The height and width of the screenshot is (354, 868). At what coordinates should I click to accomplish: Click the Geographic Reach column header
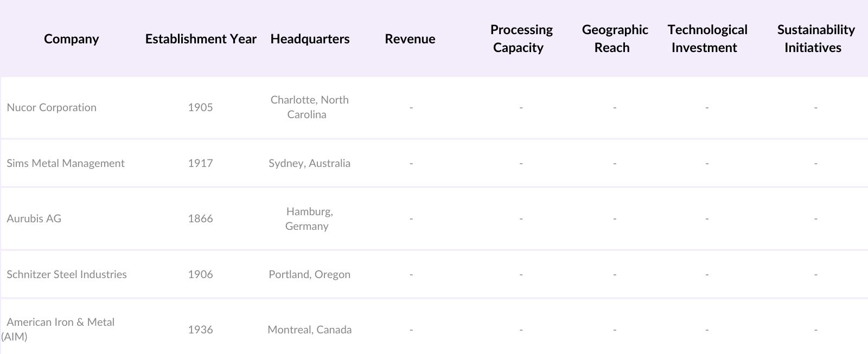tap(614, 38)
